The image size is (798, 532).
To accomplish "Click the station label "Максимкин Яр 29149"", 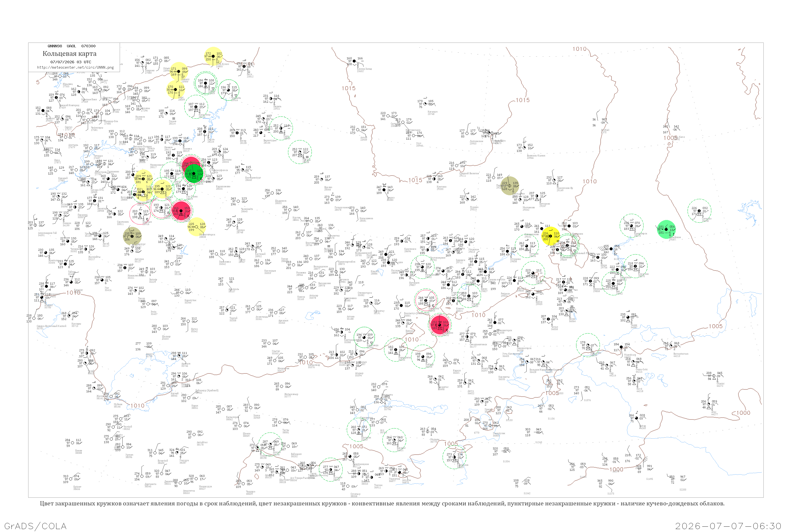I will point(564,189).
